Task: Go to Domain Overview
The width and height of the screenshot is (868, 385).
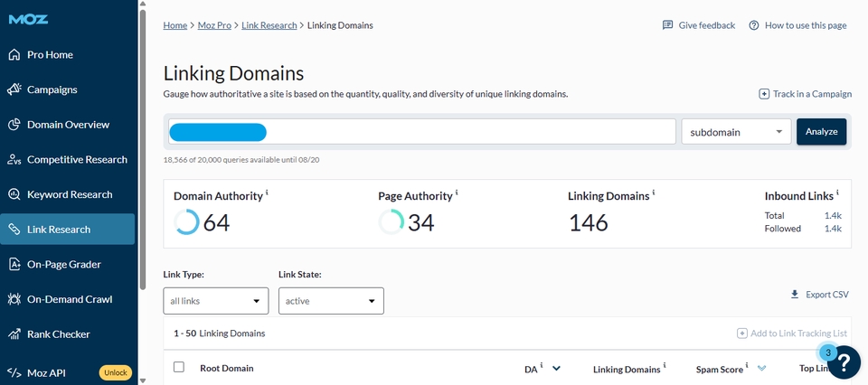Action: coord(68,125)
